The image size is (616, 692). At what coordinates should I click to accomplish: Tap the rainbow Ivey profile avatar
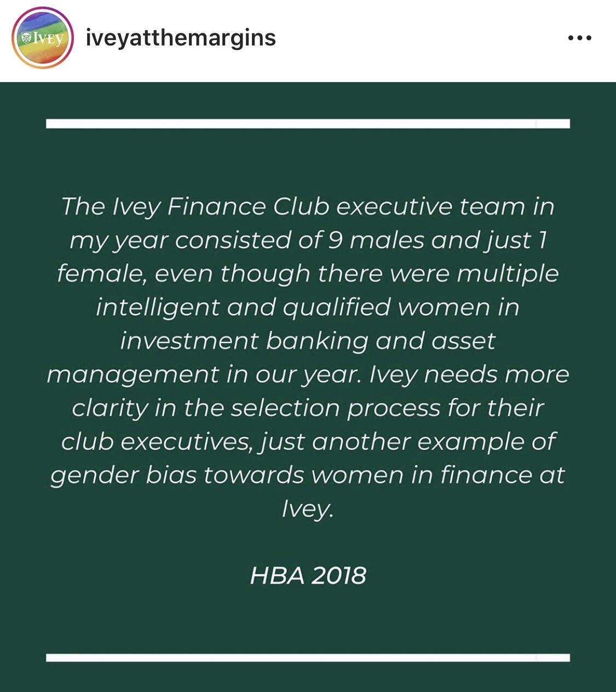click(x=43, y=38)
